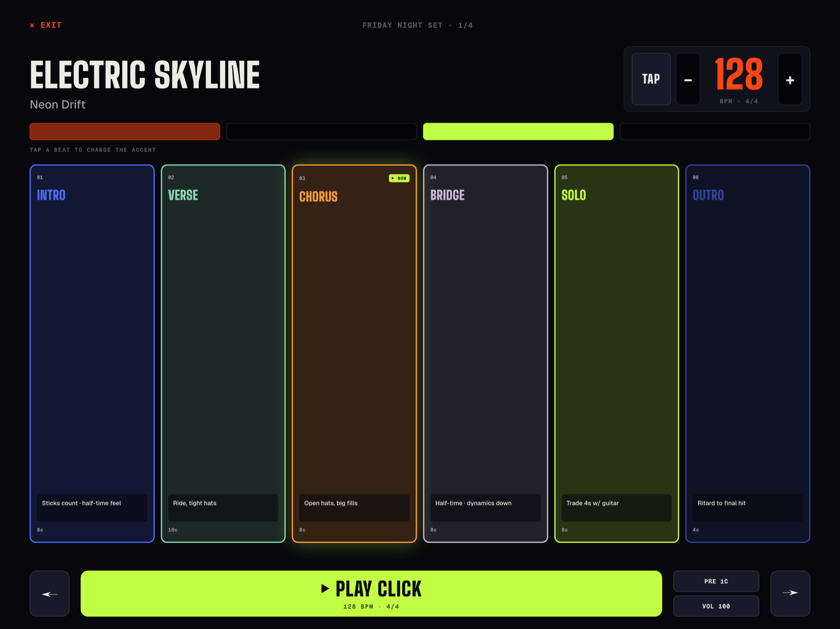Toggle accent on third beat bar
840x629 pixels.
518,131
